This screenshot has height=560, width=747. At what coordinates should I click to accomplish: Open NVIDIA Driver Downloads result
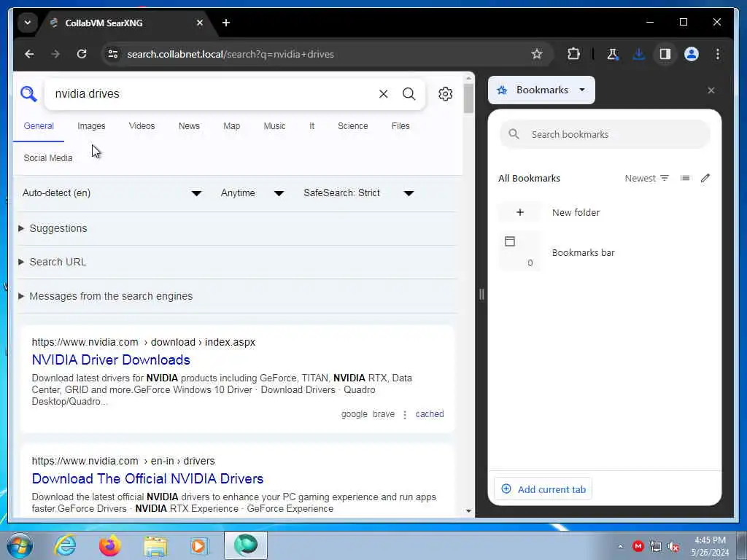click(111, 359)
